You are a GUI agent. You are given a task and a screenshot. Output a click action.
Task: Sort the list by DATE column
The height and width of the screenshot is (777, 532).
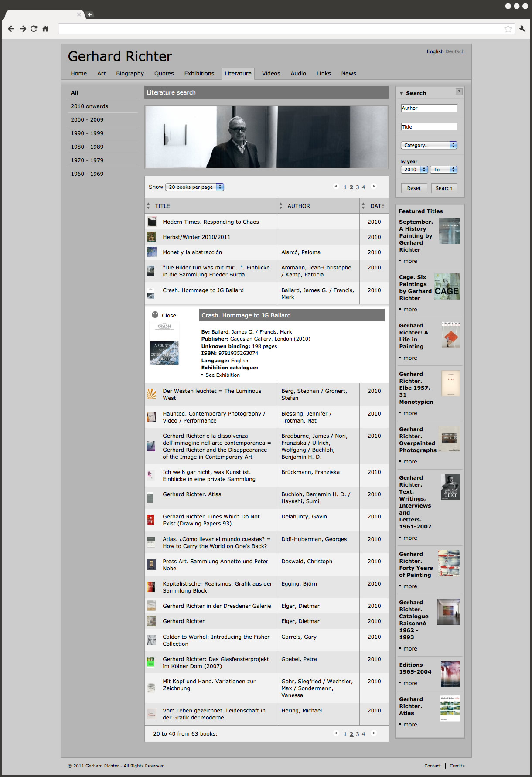pyautogui.click(x=377, y=206)
